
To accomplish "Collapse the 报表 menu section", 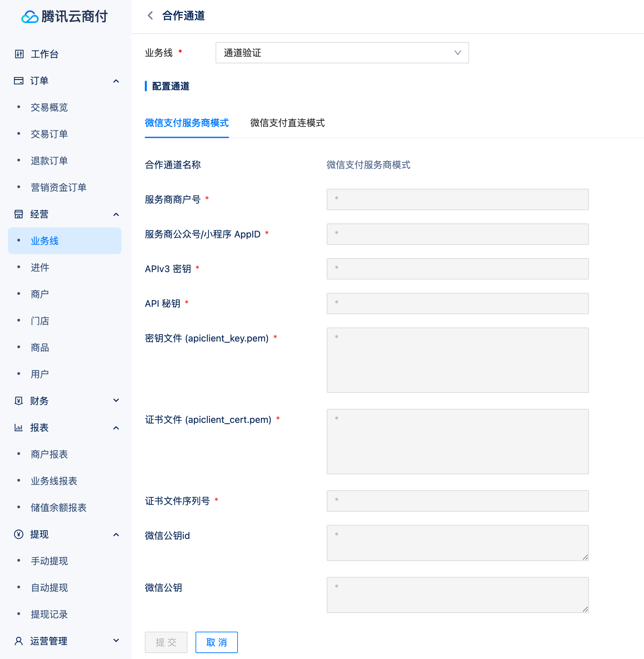I will 116,428.
